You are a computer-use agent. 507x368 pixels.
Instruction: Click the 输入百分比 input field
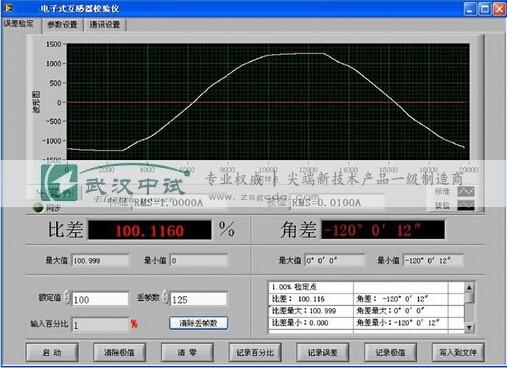click(x=100, y=324)
